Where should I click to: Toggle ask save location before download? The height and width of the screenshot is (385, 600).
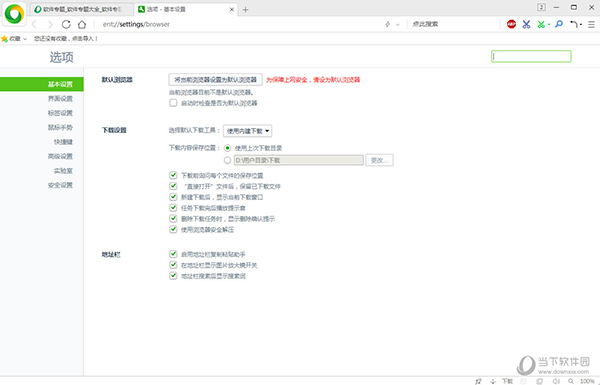click(173, 176)
